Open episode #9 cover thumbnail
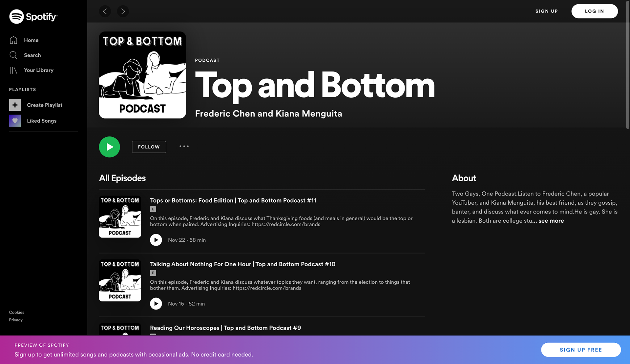This screenshot has height=364, width=630. (x=120, y=329)
